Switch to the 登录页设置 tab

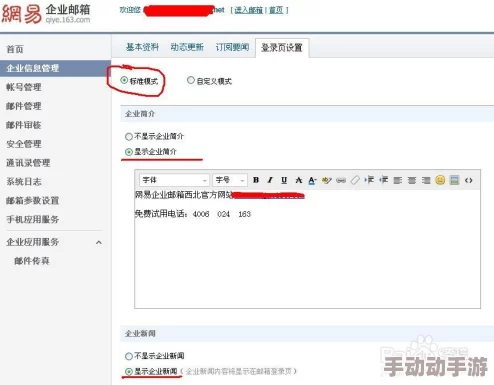(282, 48)
